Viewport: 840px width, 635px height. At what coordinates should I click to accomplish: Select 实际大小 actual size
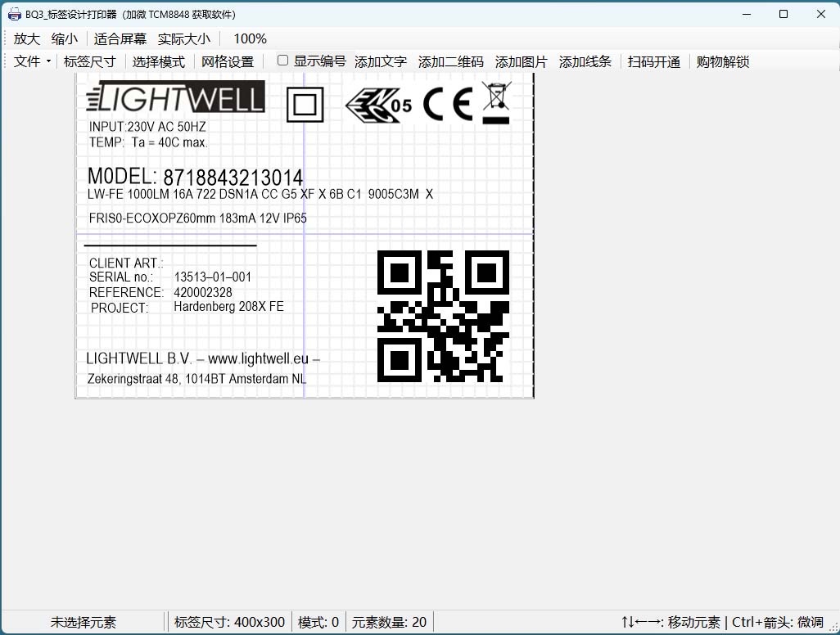183,39
